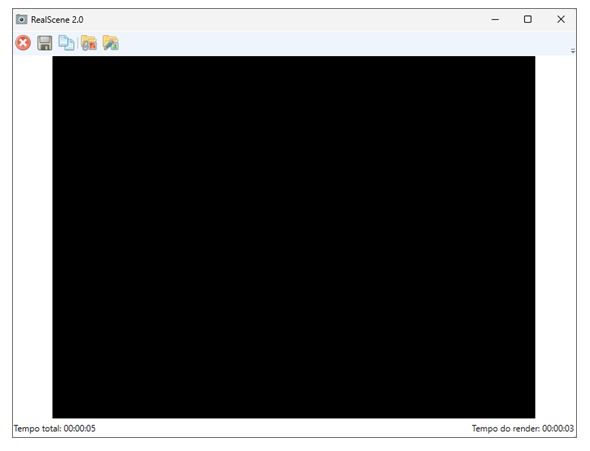
Task: Click the black render preview canvas
Action: pos(293,237)
